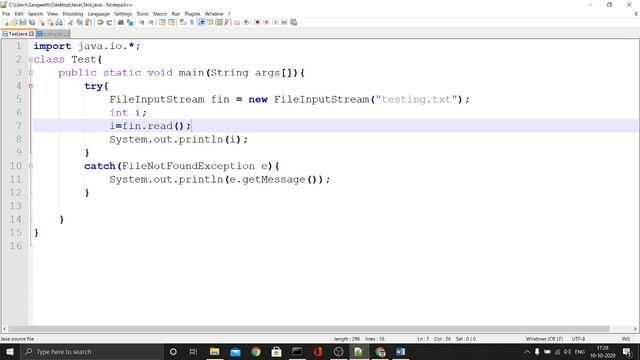Image resolution: width=640 pixels, height=360 pixels.
Task: Click the New file toolbar icon
Action: point(6,22)
